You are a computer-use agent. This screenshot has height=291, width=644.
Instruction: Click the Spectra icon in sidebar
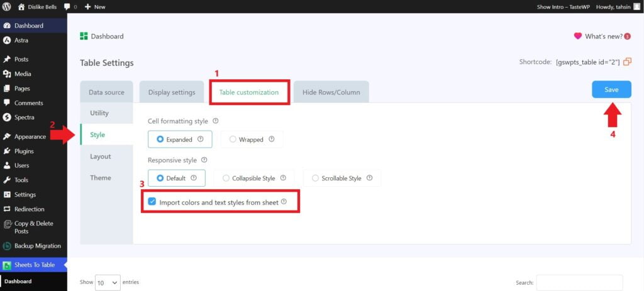[x=6, y=118]
